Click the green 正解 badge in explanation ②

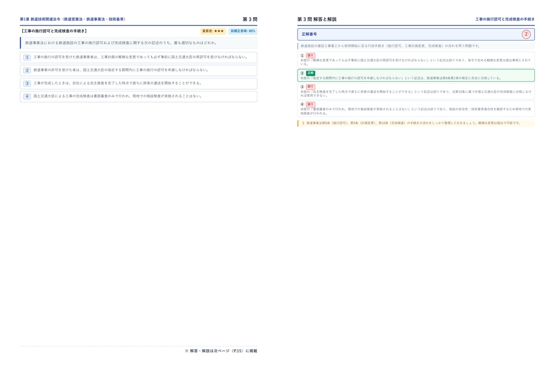311,73
